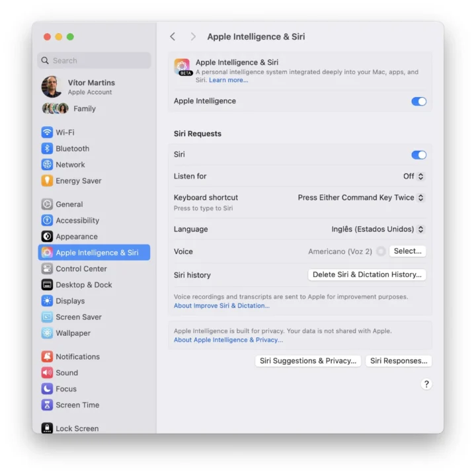Click the Sound speaker icon
The width and height of the screenshot is (476, 476).
(47, 372)
